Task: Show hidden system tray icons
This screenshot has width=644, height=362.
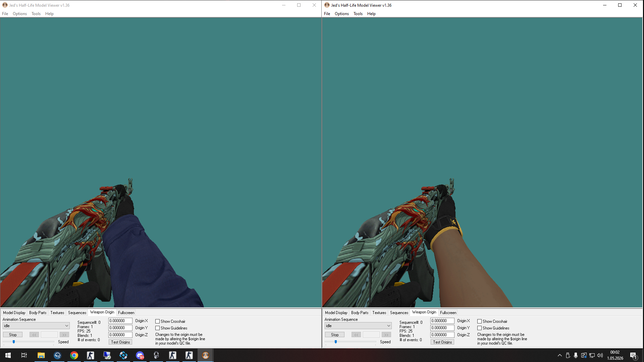Action: coord(559,355)
